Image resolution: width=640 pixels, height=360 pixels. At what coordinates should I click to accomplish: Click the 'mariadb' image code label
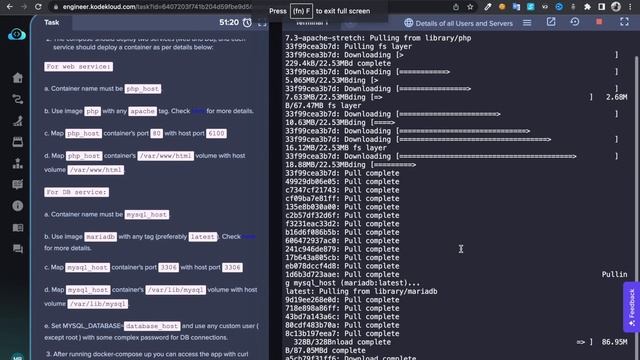(100, 237)
